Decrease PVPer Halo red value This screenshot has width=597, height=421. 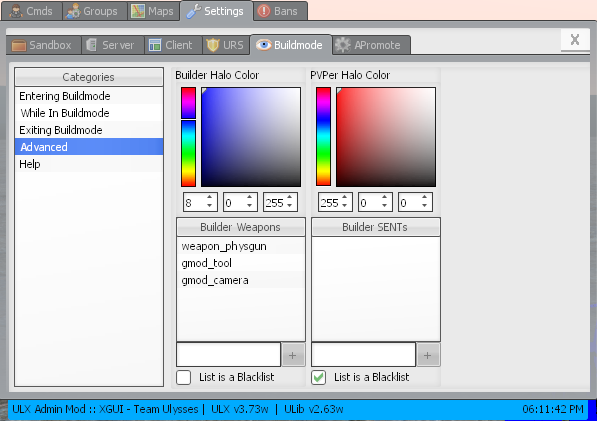(345, 206)
